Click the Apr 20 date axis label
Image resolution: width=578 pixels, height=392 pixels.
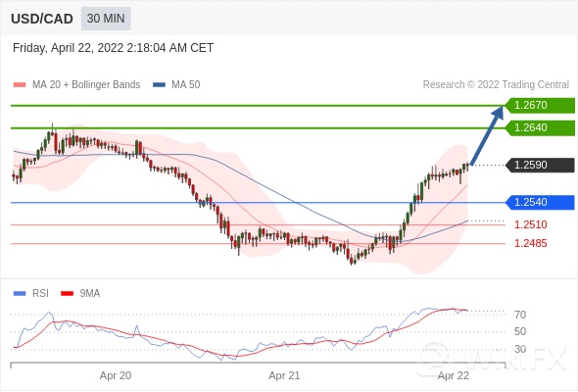click(116, 375)
